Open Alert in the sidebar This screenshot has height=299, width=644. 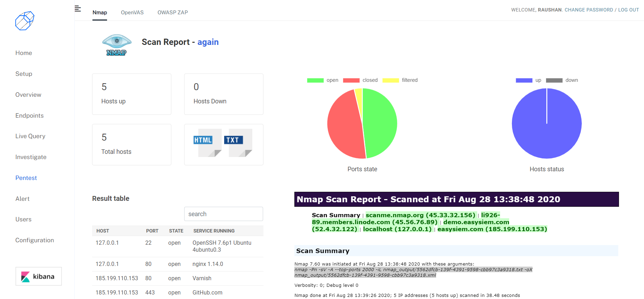pos(23,199)
